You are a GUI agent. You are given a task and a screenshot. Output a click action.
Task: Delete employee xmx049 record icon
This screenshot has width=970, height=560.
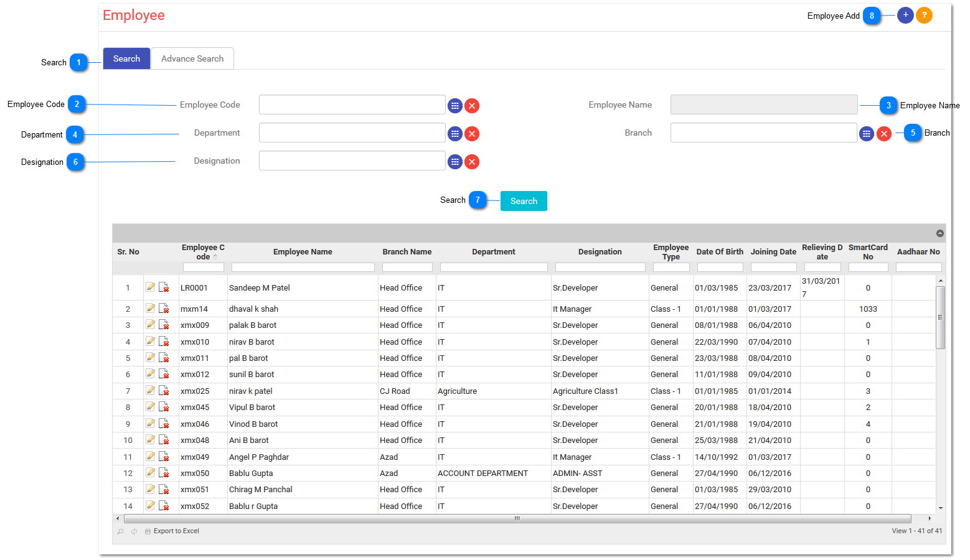[164, 456]
